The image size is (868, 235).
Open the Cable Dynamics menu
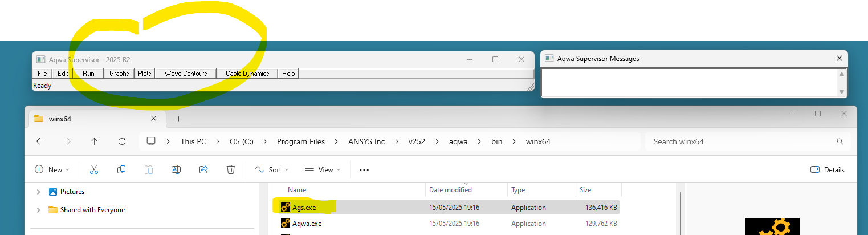(247, 74)
